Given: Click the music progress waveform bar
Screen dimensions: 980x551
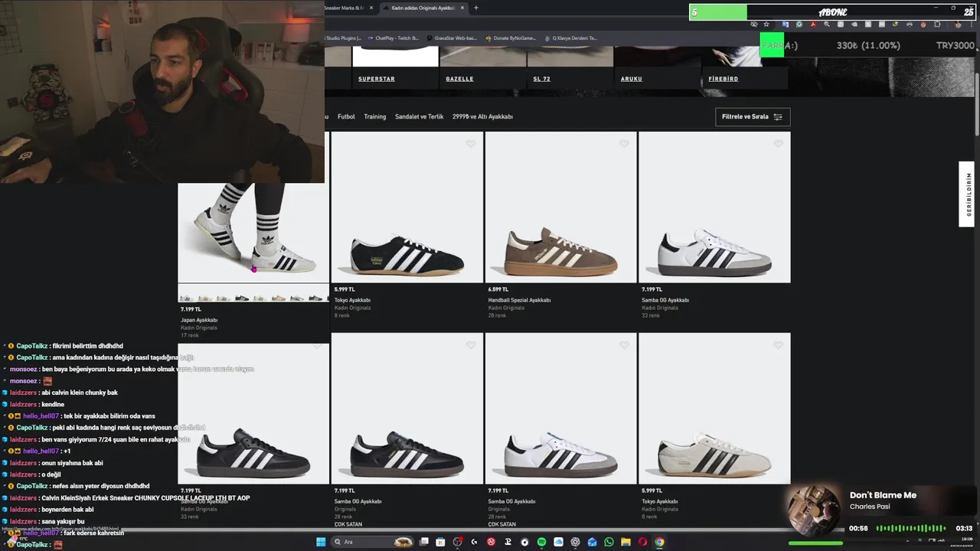Looking at the screenshot, I should click(910, 528).
